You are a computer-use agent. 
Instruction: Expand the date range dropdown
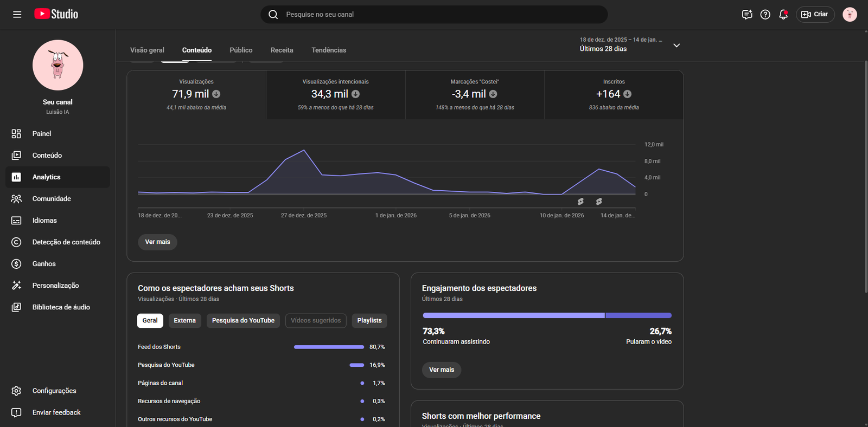click(676, 46)
